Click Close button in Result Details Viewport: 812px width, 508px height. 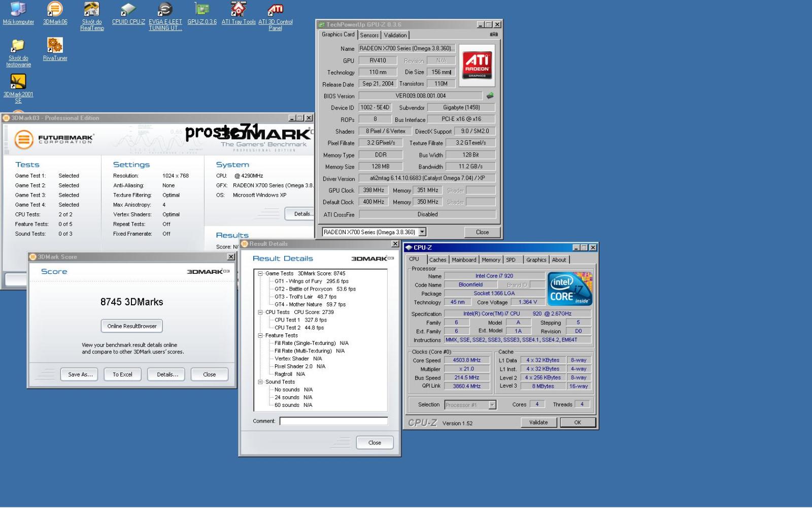(x=375, y=442)
